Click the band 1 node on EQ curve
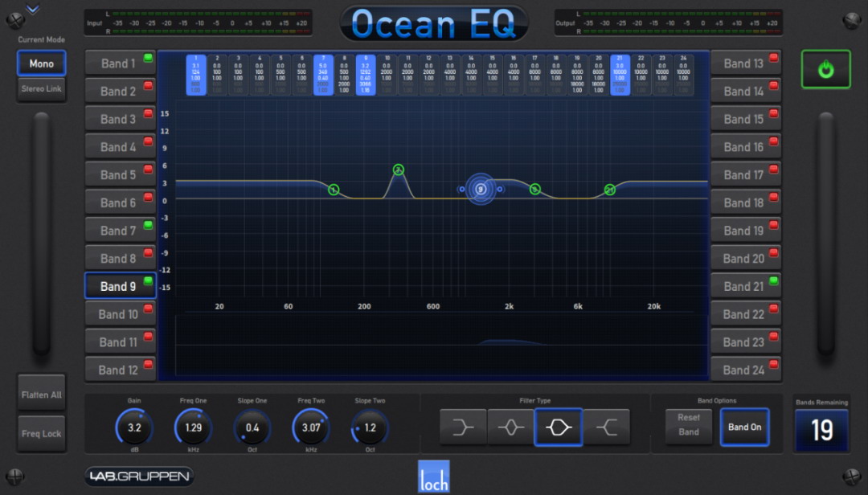 coord(334,190)
